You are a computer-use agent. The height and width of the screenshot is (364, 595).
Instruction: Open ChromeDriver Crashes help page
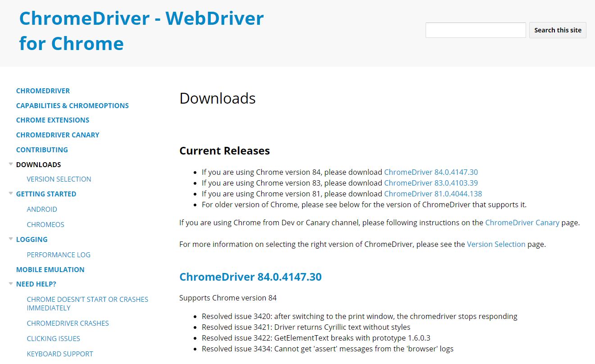point(68,323)
